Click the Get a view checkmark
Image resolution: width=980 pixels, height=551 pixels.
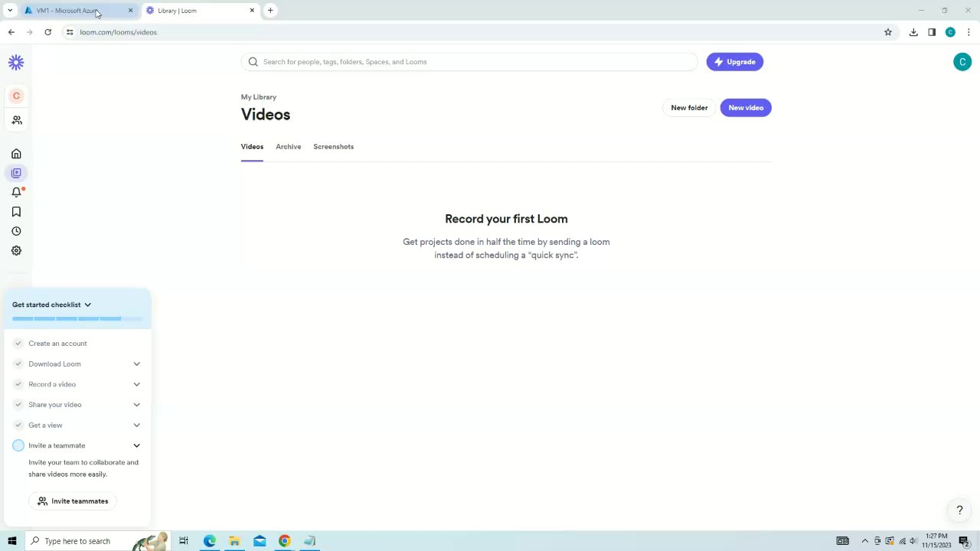18,425
